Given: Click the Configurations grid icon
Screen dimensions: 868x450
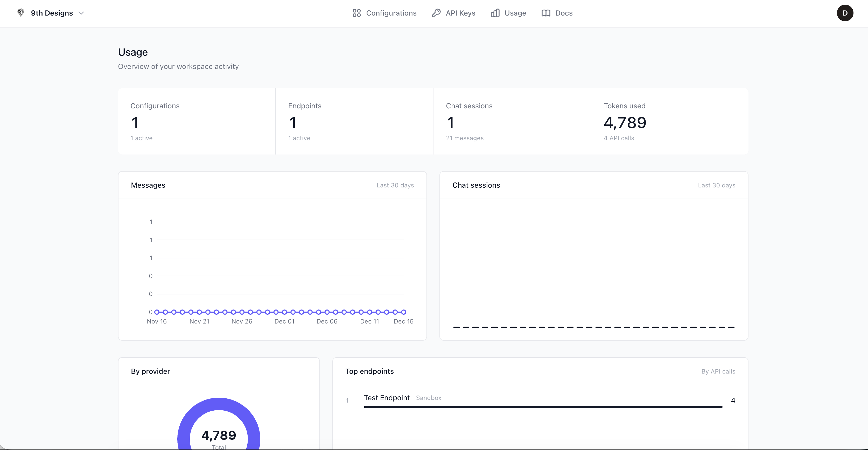Looking at the screenshot, I should (x=357, y=13).
